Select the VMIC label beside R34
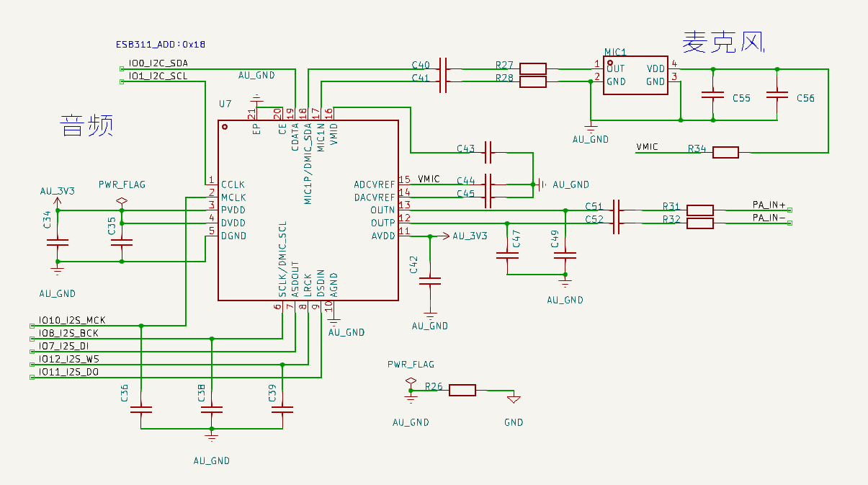 [647, 147]
